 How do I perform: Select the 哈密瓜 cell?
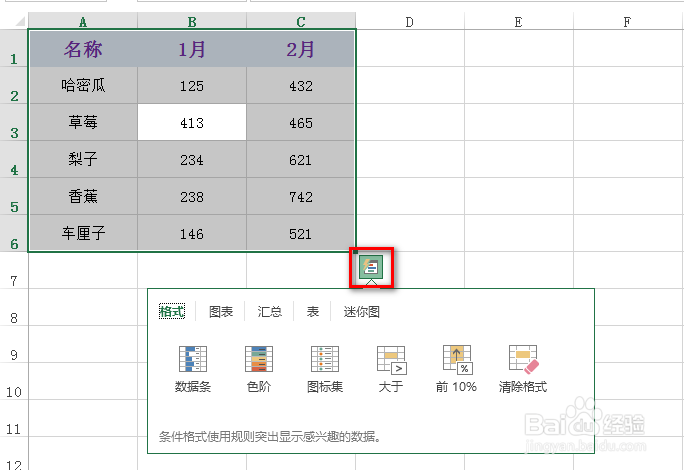pos(83,86)
